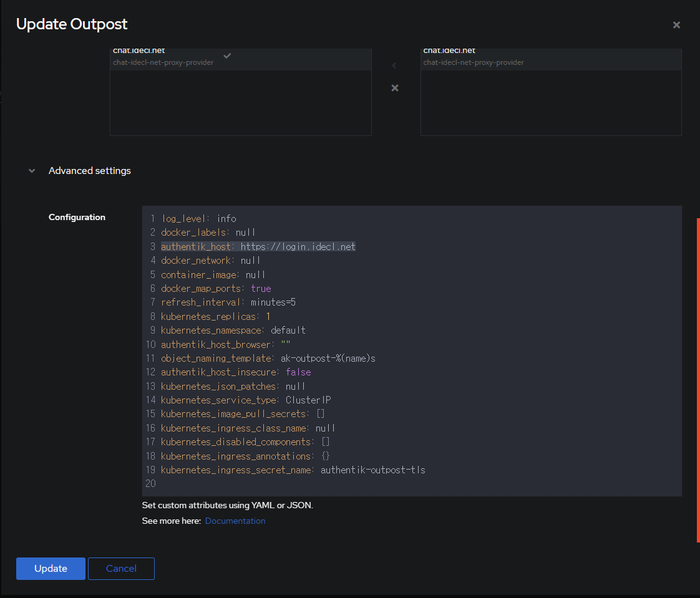Click the false value of authentik_host_insecure

[x=298, y=372]
